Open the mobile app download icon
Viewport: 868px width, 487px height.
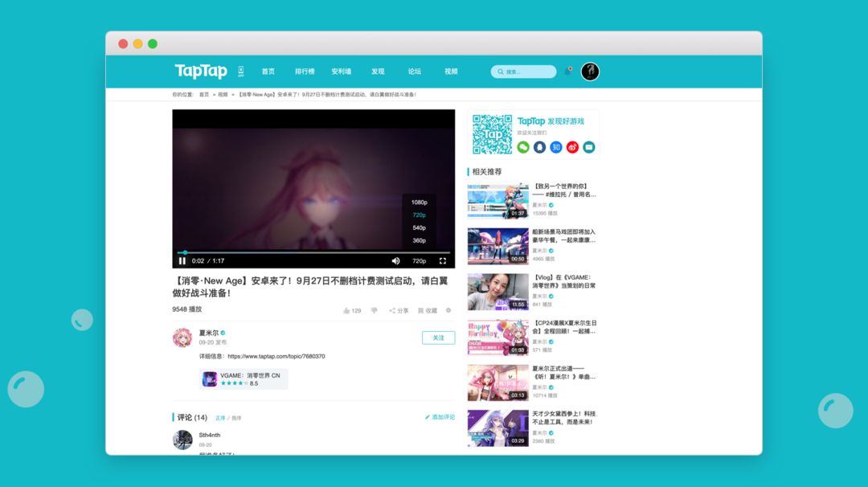click(x=241, y=72)
